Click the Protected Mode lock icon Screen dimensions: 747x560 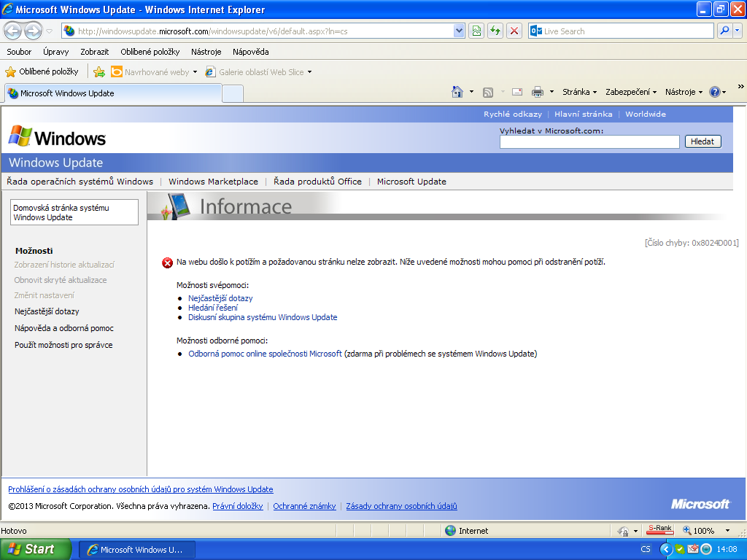click(623, 531)
